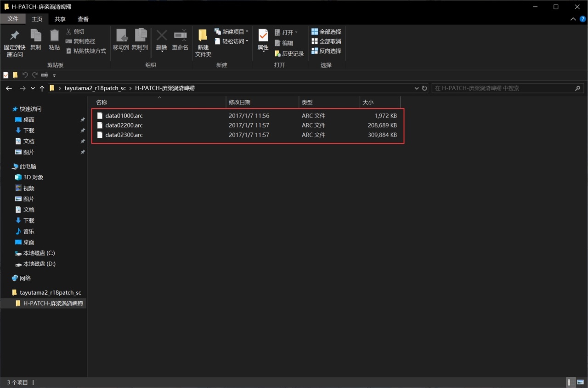The image size is (588, 388).
Task: Click the Delete ribbon icon
Action: pos(162,40)
